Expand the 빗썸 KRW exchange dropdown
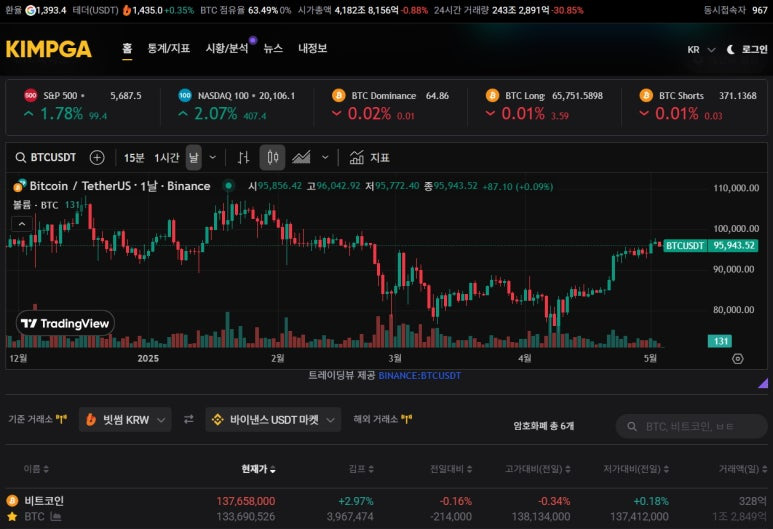This screenshot has width=773, height=529. 125,420
